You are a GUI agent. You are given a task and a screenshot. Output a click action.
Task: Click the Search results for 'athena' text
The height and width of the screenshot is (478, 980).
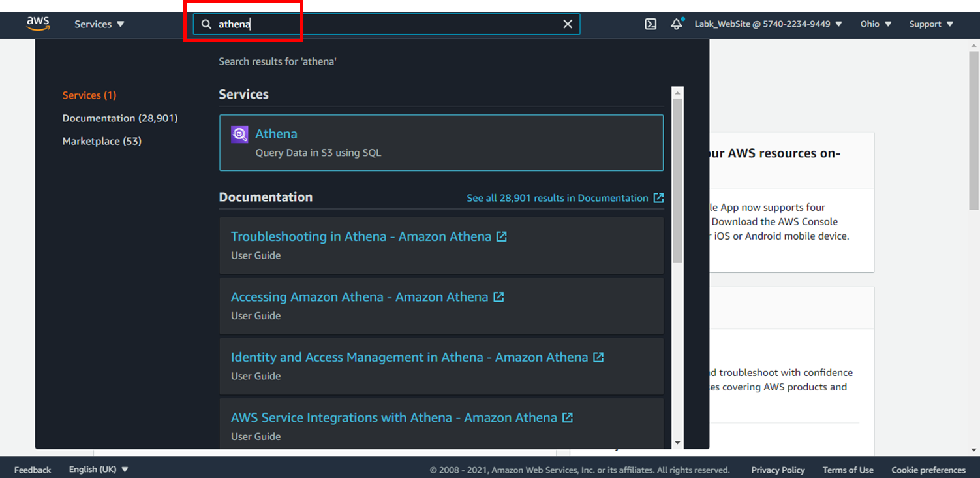[277, 61]
